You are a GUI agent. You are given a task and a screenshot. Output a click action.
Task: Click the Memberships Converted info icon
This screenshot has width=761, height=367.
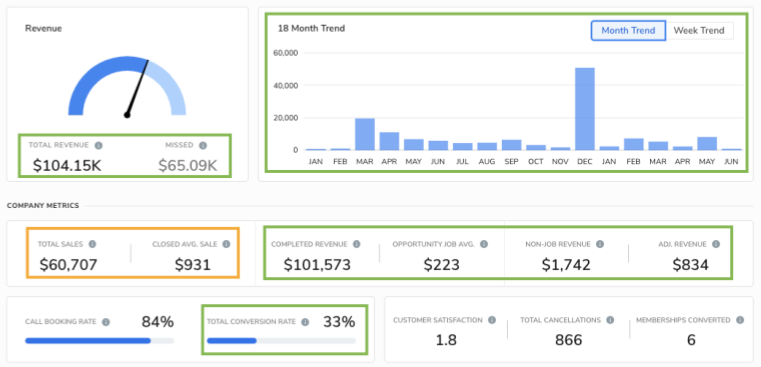click(740, 320)
